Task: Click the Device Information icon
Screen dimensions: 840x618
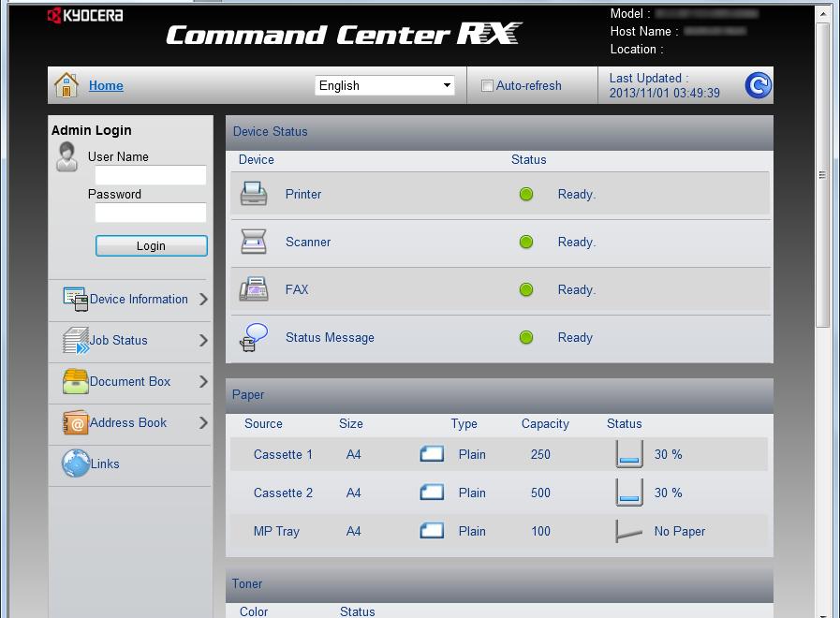Action: pos(75,299)
